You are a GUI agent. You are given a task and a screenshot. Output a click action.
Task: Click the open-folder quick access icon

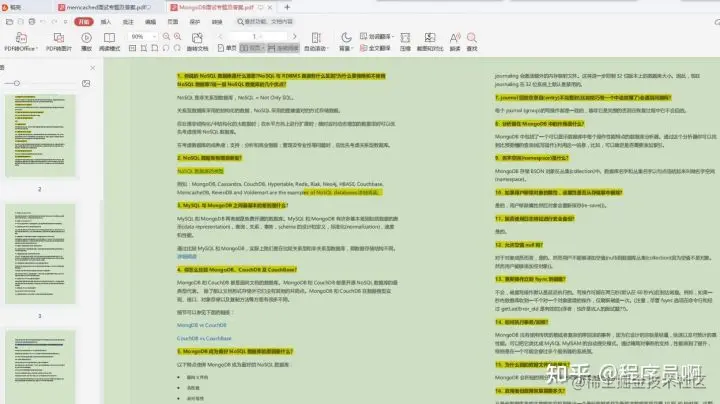point(9,22)
